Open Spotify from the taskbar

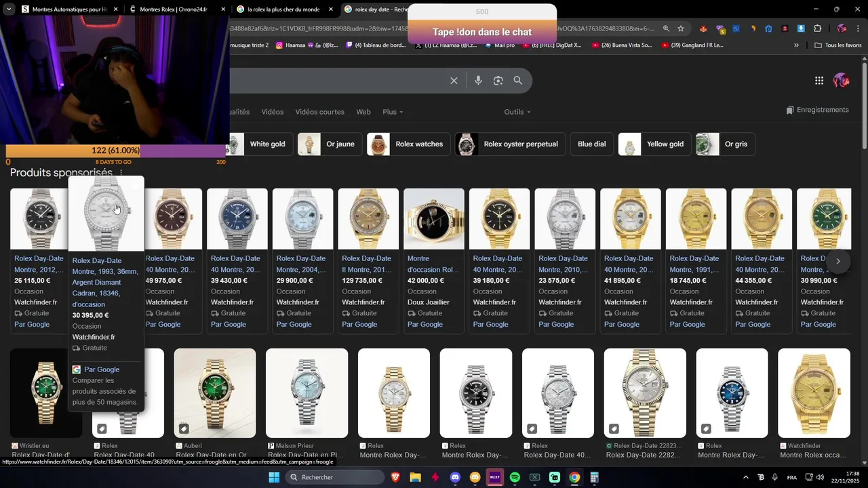pyautogui.click(x=515, y=477)
